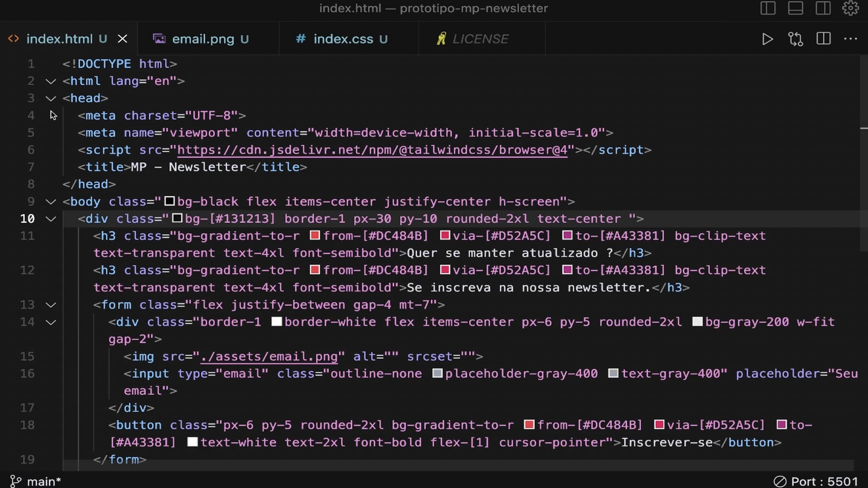The width and height of the screenshot is (868, 488).
Task: Open bg-[#131213] color swatch on line 10
Action: pyautogui.click(x=177, y=218)
